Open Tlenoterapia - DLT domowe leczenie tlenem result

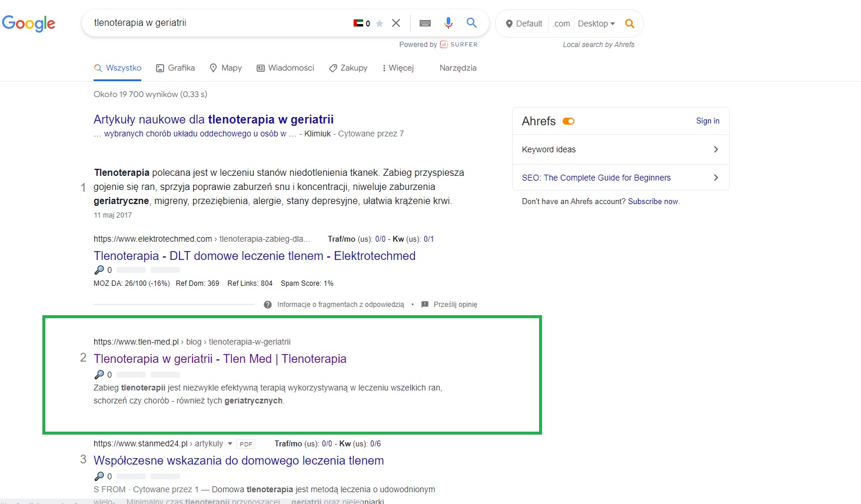pyautogui.click(x=255, y=256)
